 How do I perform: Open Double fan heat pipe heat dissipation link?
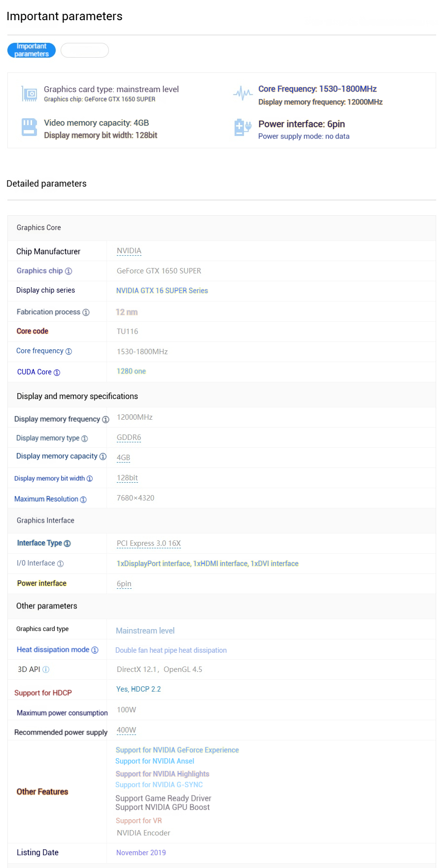(x=171, y=650)
